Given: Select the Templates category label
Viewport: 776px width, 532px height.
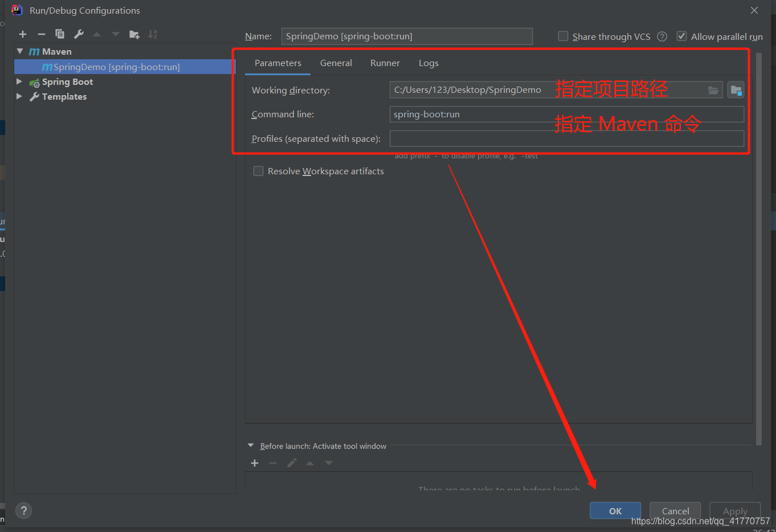Looking at the screenshot, I should [64, 96].
